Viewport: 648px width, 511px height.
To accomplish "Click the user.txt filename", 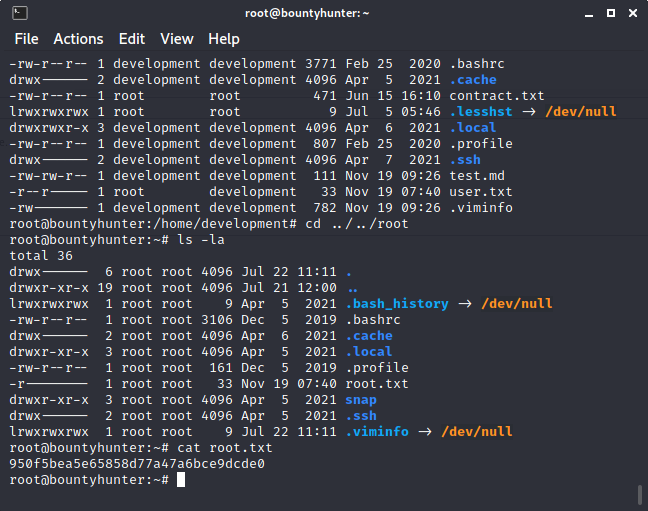I will click(x=481, y=192).
